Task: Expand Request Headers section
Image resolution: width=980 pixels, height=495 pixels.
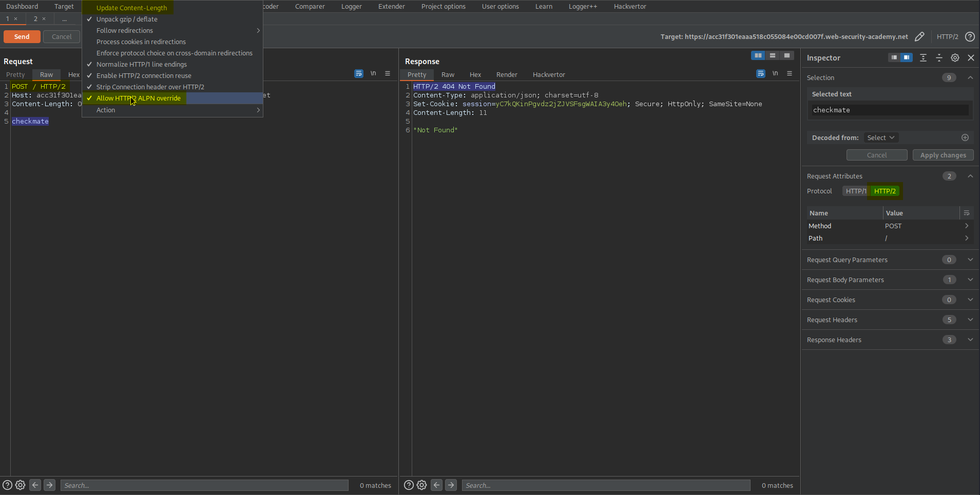Action: (x=970, y=320)
